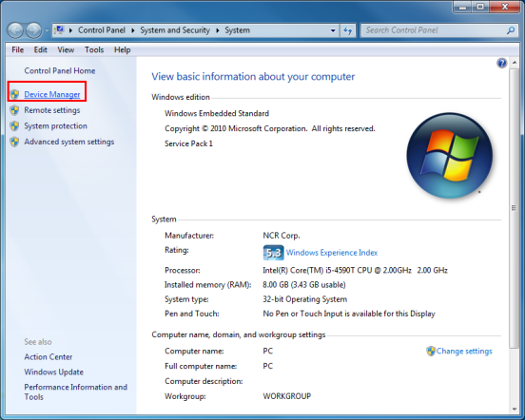Open the View menu
The image size is (525, 420).
[66, 49]
